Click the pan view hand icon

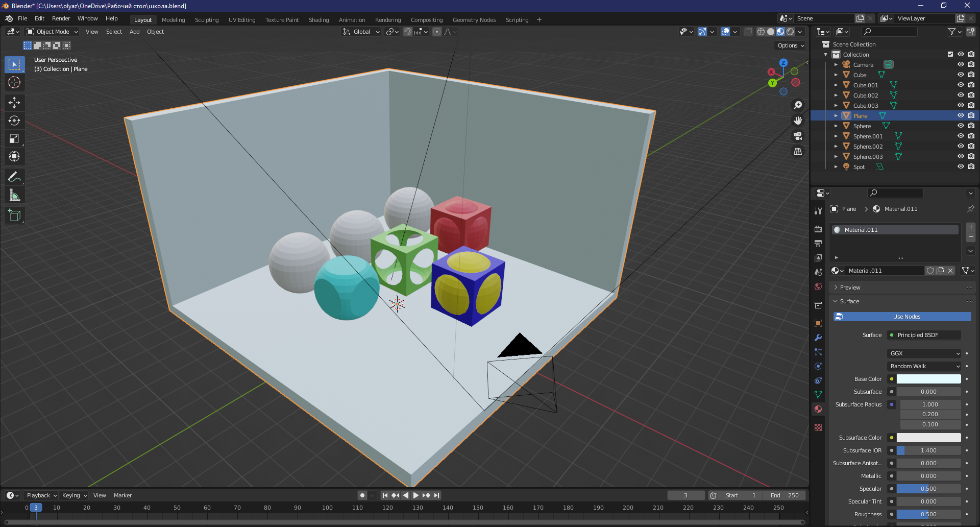point(798,121)
